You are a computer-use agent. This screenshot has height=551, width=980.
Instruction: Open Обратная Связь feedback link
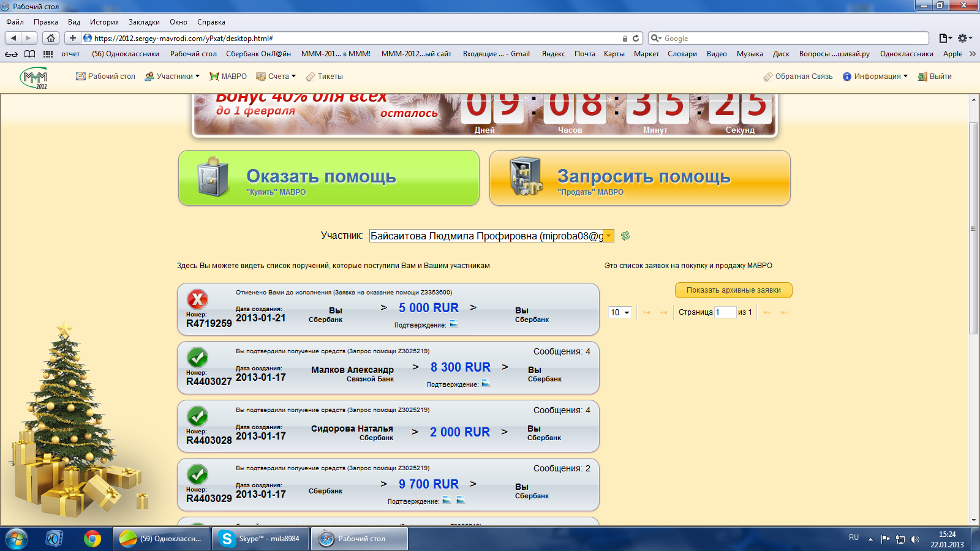797,77
